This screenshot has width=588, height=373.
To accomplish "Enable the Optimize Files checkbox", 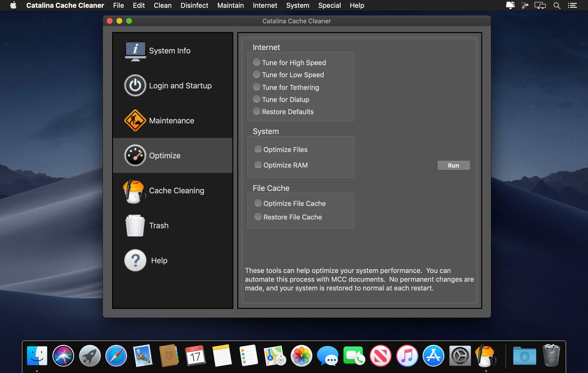I will (x=258, y=149).
